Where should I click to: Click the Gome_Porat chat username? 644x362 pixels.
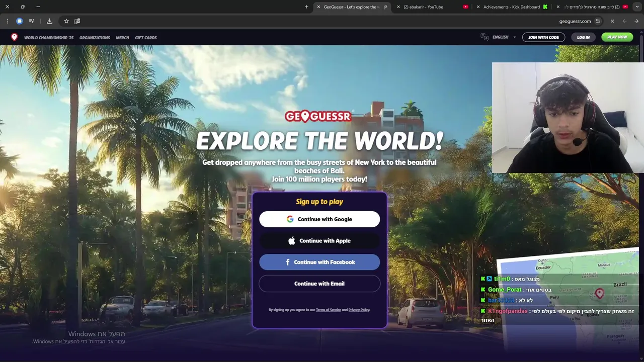point(505,290)
